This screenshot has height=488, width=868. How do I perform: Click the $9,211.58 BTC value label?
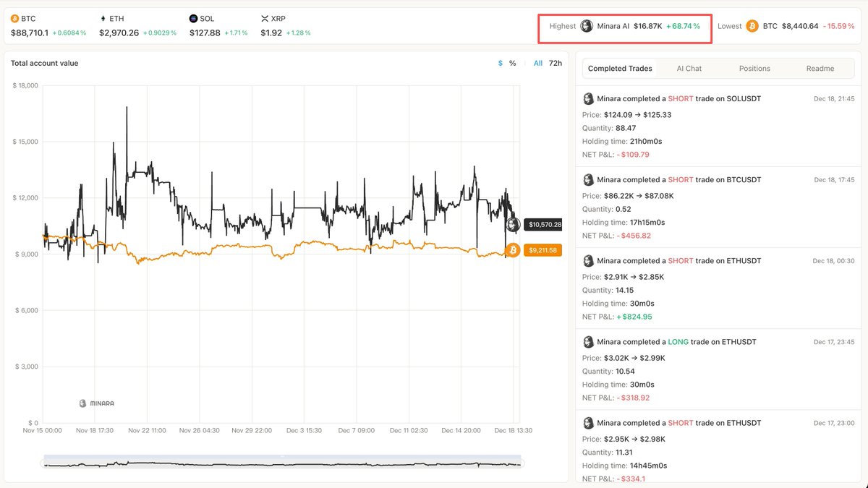tap(542, 250)
